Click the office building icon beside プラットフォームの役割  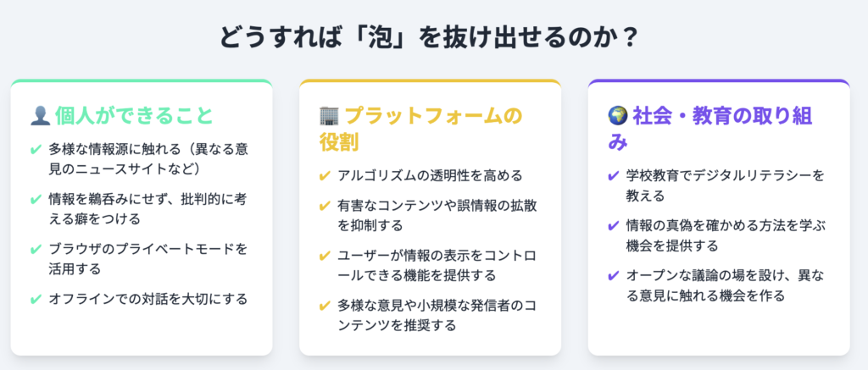[330, 116]
